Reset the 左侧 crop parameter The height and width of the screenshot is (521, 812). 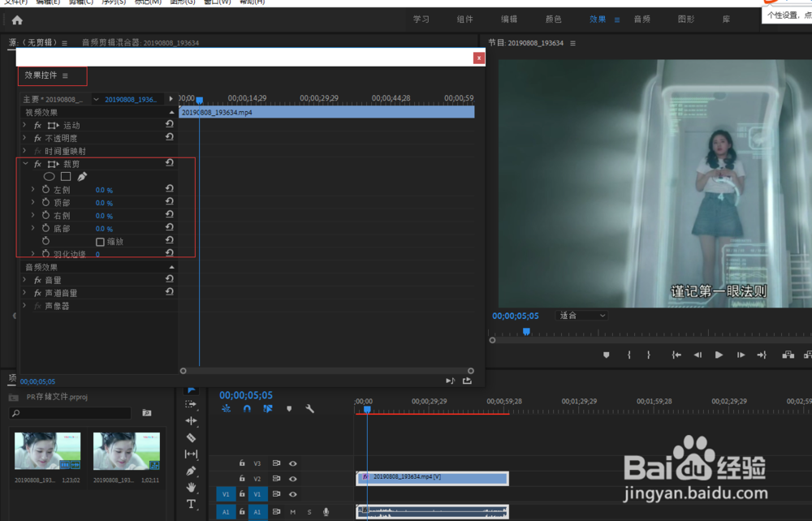pos(170,189)
